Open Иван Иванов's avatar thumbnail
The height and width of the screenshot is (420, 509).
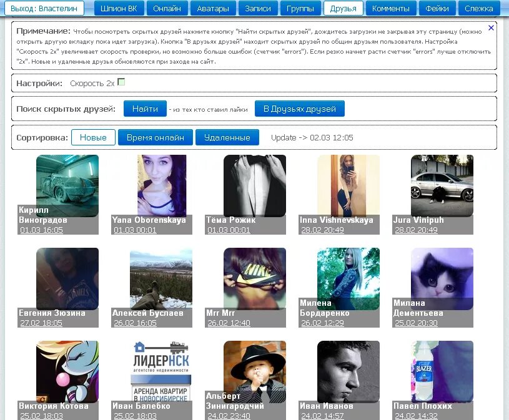pyautogui.click(x=348, y=372)
